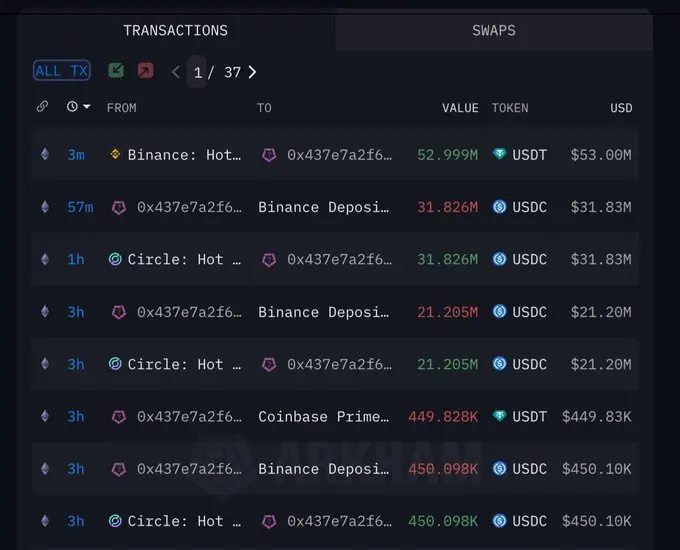Click the clock time column icon
This screenshot has height=550, width=680.
pyautogui.click(x=72, y=106)
